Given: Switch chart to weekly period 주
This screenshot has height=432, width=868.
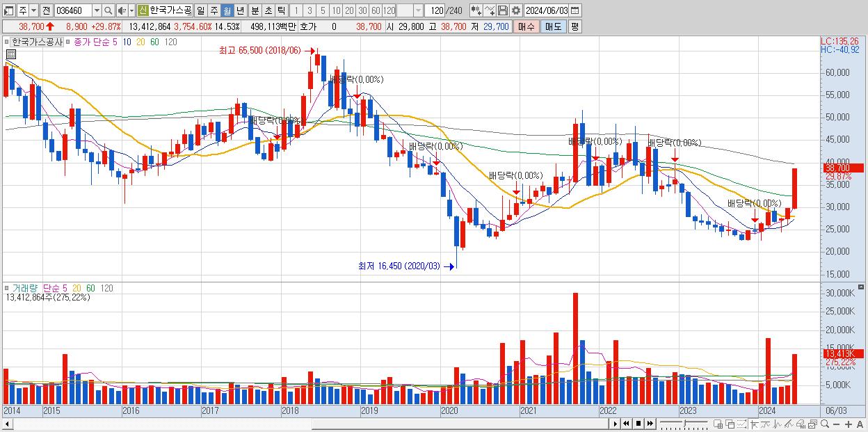Looking at the screenshot, I should [x=214, y=10].
